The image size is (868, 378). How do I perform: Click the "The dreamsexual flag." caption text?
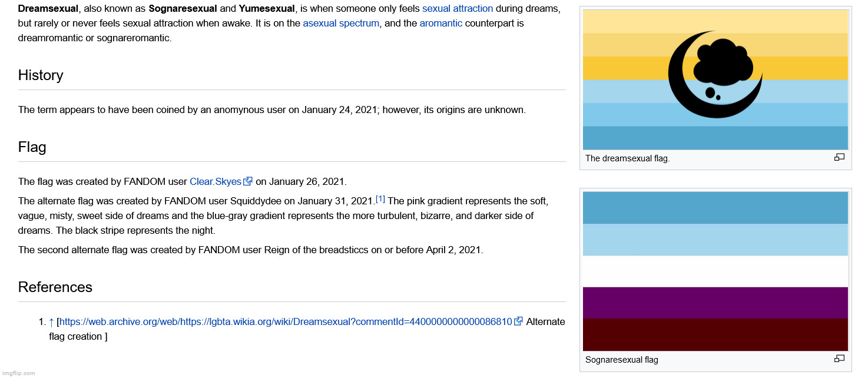(x=627, y=158)
